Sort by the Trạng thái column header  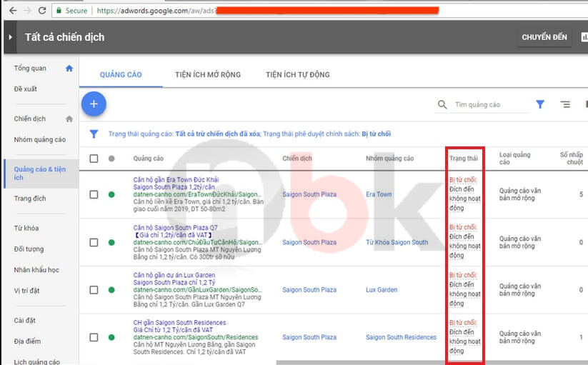point(464,159)
